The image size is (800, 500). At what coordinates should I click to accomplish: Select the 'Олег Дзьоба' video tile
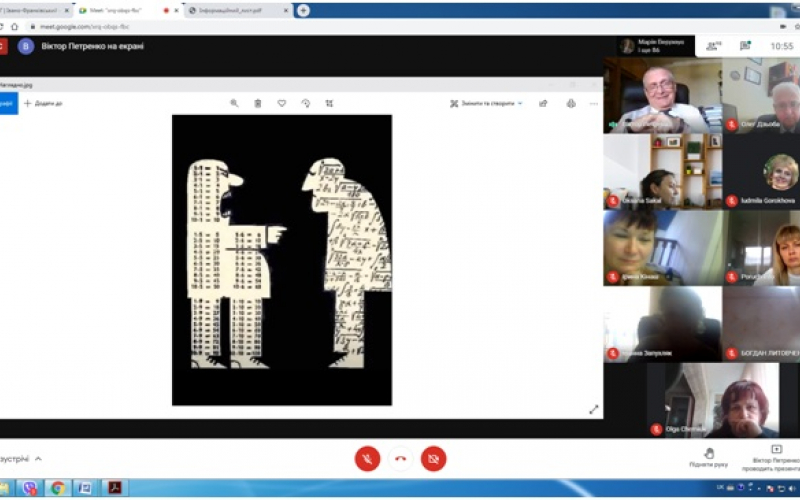coord(761,95)
